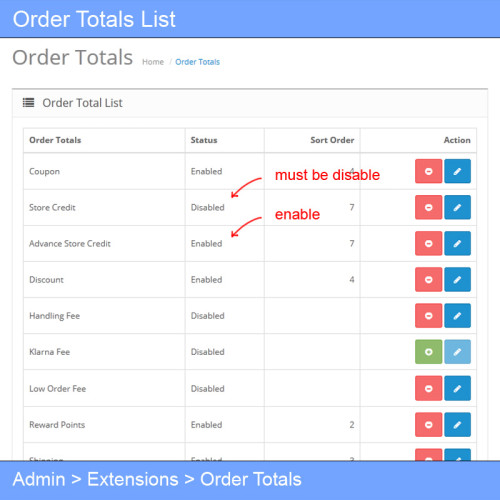500x500 pixels.
Task: Edit Handling Fee settings
Action: tap(457, 315)
